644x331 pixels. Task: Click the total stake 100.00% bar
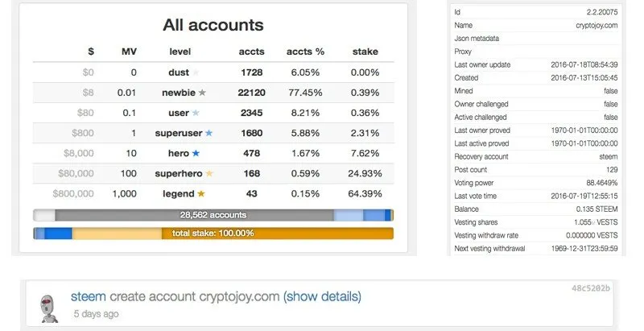(213, 234)
